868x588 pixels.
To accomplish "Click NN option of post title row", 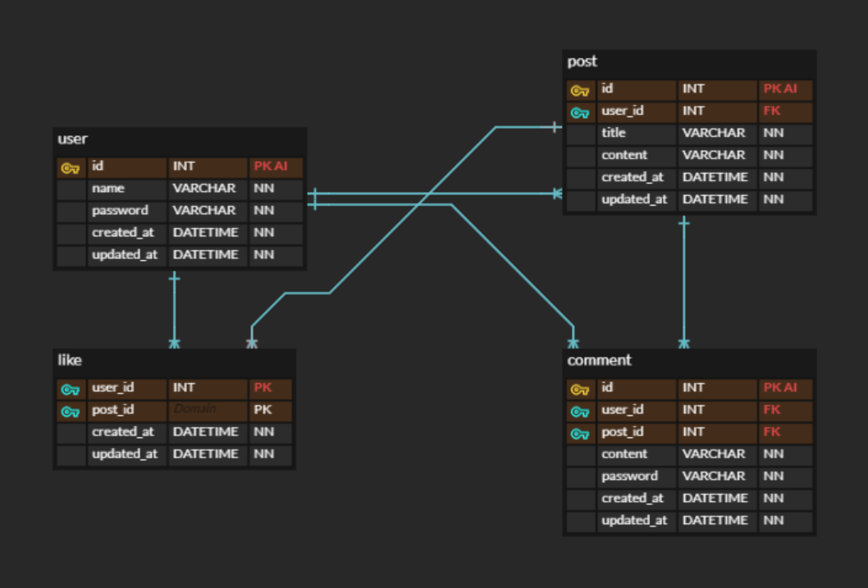I will point(774,133).
